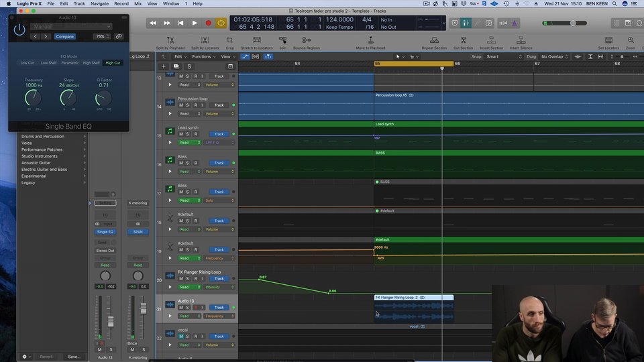
Task: Open the Navigate menu
Action: pos(99,4)
